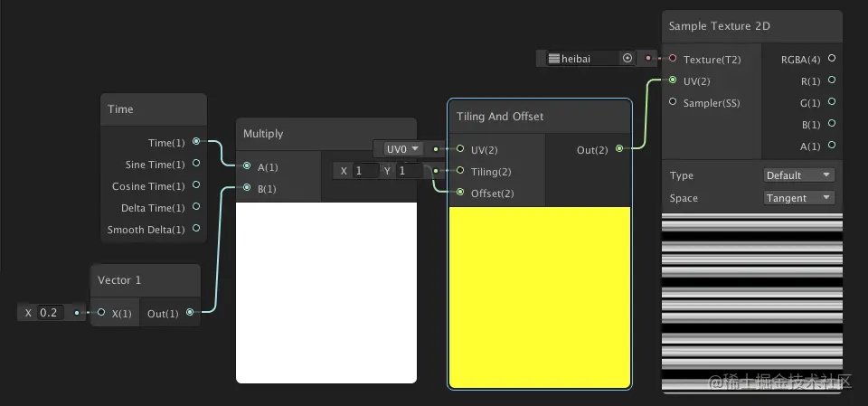Click the Sampler(SS) input port
The height and width of the screenshot is (406, 868).
coord(673,102)
